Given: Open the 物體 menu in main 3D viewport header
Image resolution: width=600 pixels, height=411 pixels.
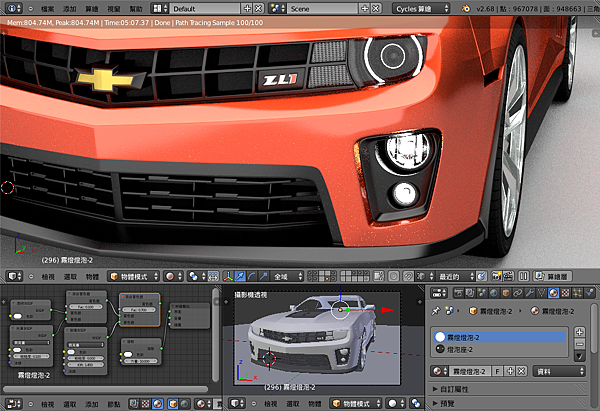Looking at the screenshot, I should (x=92, y=276).
